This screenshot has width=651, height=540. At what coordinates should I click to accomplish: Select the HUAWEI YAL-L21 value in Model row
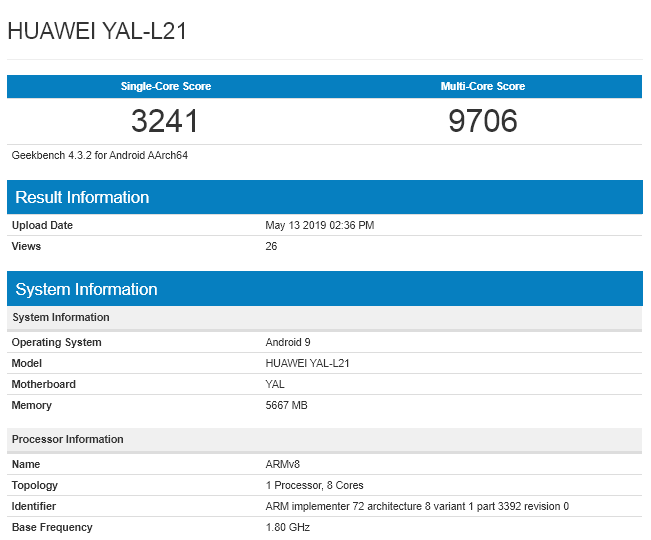[307, 364]
